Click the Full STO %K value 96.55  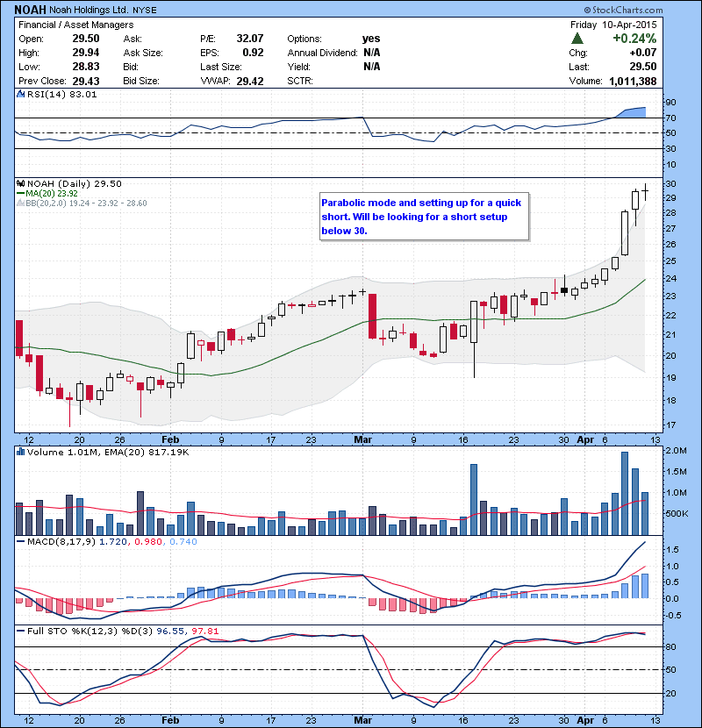click(x=170, y=631)
